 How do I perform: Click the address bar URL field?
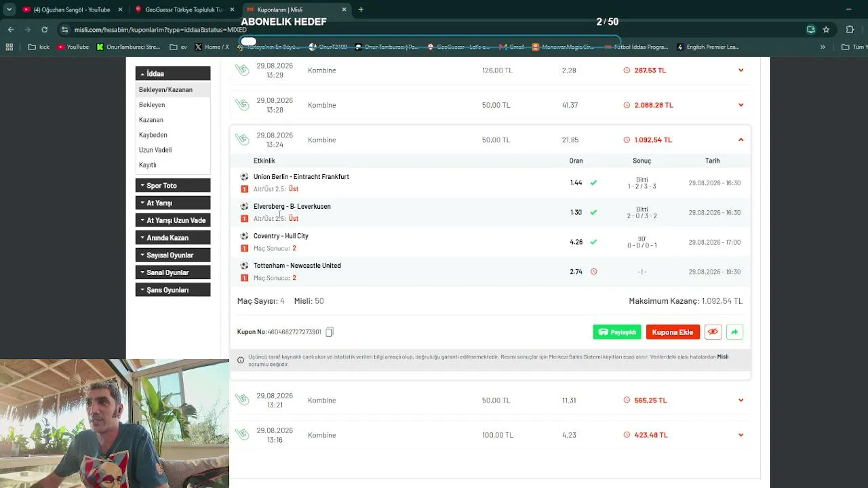[434, 30]
